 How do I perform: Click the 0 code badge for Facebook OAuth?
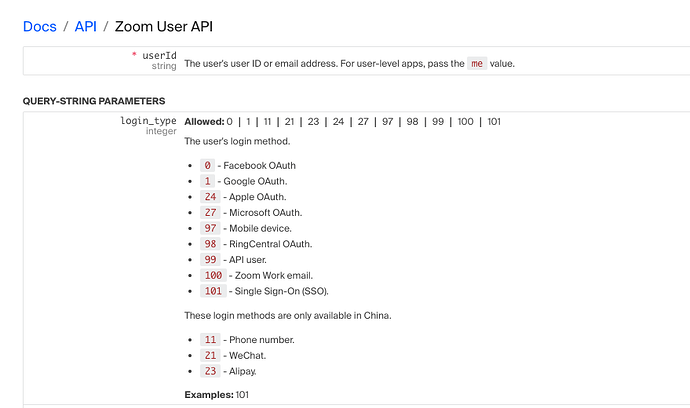click(x=208, y=165)
